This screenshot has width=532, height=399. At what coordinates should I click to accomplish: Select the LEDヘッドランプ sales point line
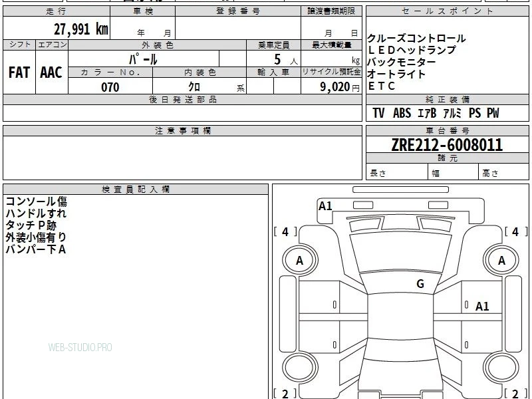(x=412, y=51)
